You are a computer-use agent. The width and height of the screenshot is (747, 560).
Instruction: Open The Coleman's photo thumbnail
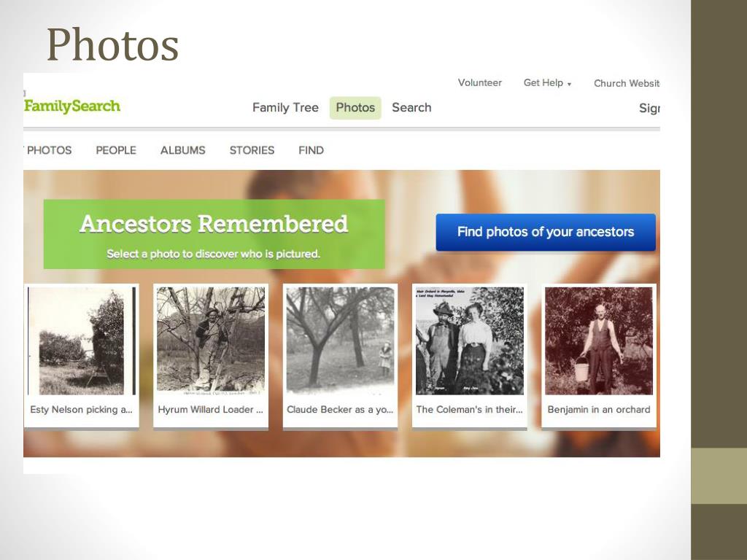click(469, 356)
